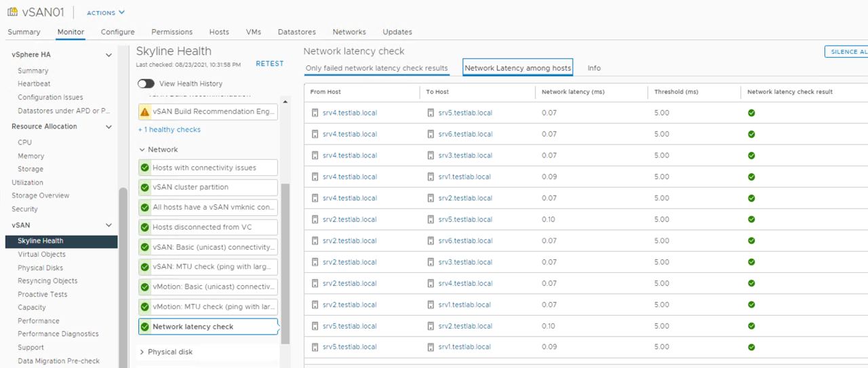Click green check icon for vMotion Basic connectivity

tap(144, 287)
